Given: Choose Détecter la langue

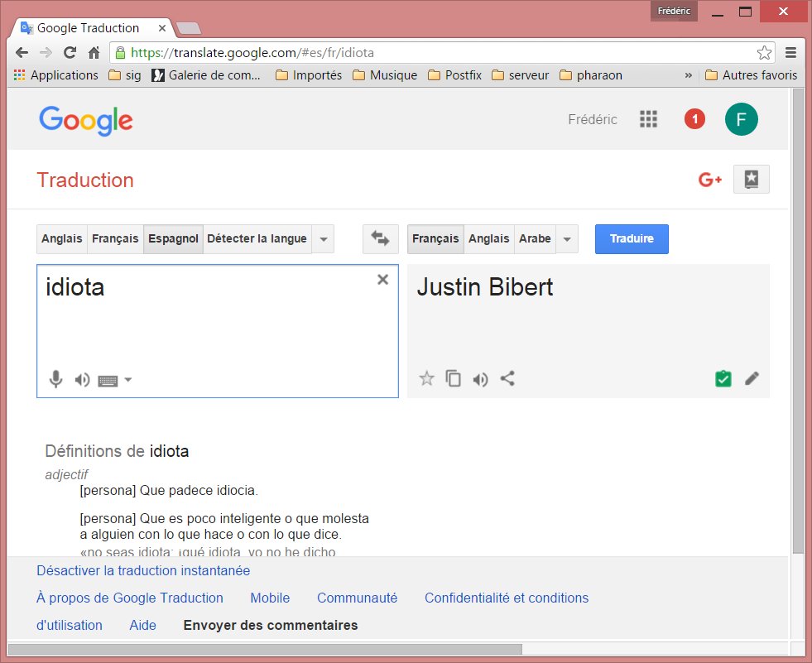Looking at the screenshot, I should (x=257, y=238).
